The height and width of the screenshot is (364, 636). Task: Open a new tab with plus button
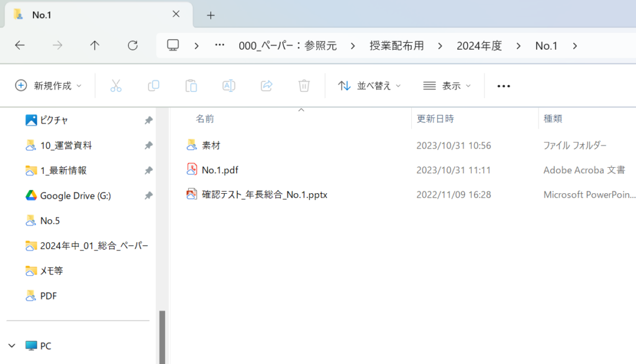(211, 15)
